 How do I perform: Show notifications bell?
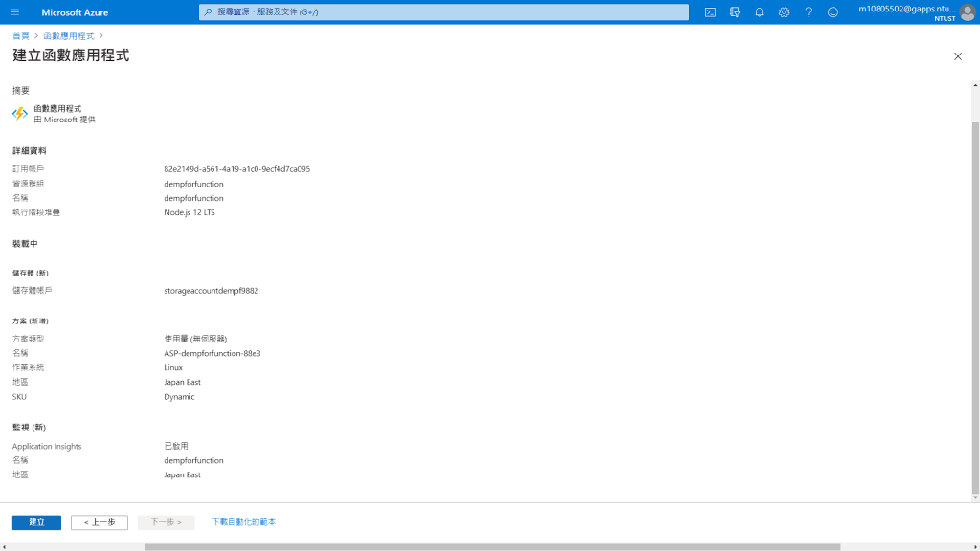click(759, 11)
